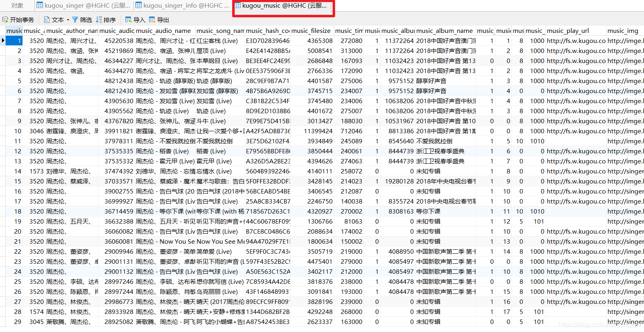
Task: Click the music_song_name column header
Action: pos(220,31)
